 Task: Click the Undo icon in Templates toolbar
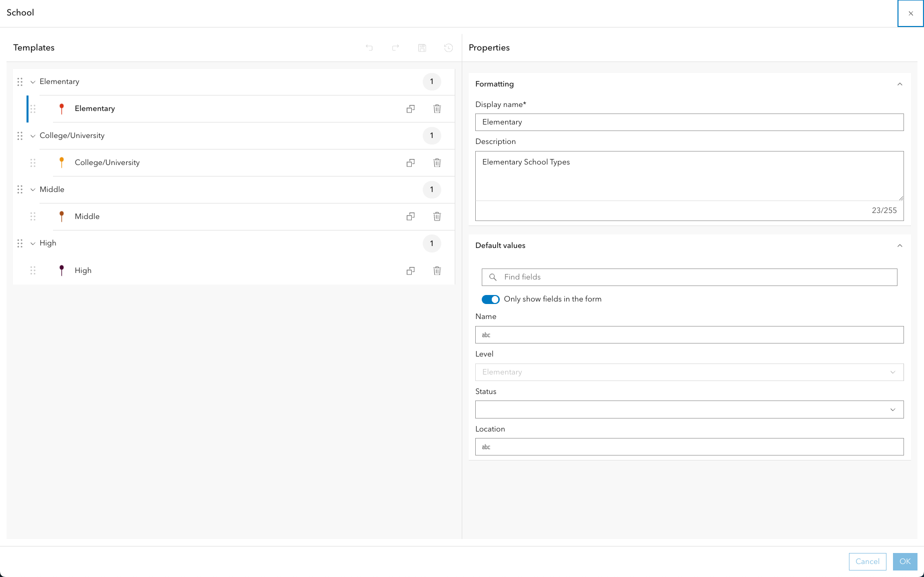pos(369,47)
